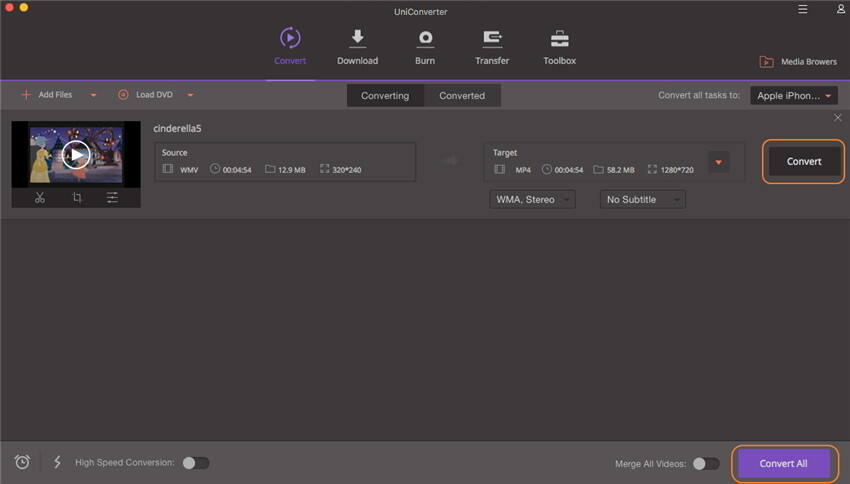The height and width of the screenshot is (484, 850).
Task: Click the macOS red close window button
Action: [9, 8]
